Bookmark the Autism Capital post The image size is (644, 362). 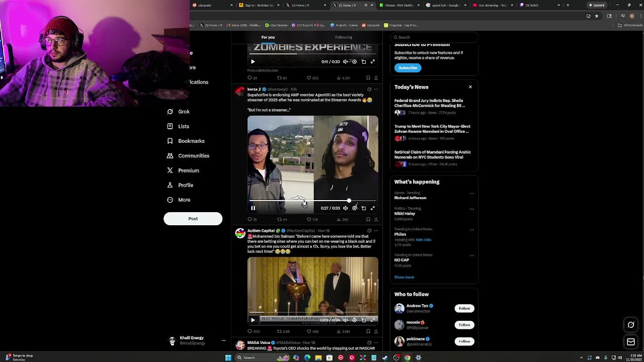click(x=368, y=331)
